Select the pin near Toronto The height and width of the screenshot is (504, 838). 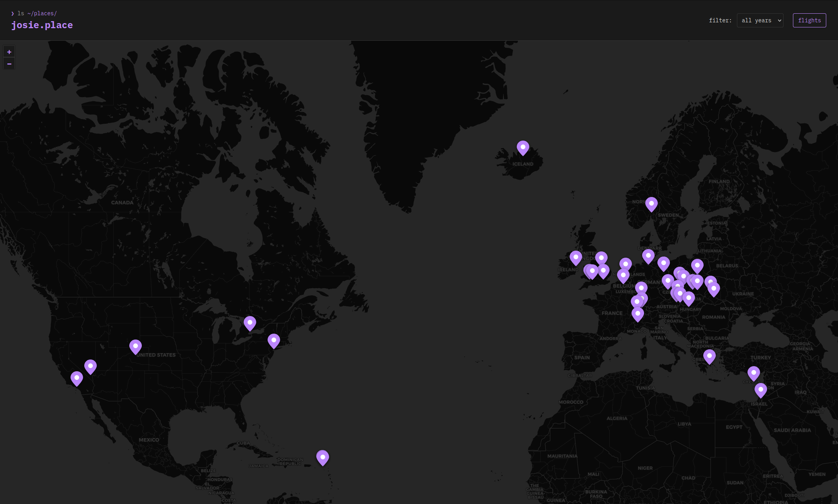tap(250, 323)
